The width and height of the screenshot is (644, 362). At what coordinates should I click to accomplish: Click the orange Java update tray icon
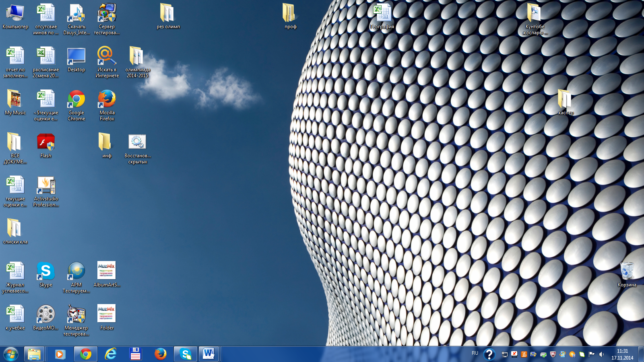pos(524,354)
